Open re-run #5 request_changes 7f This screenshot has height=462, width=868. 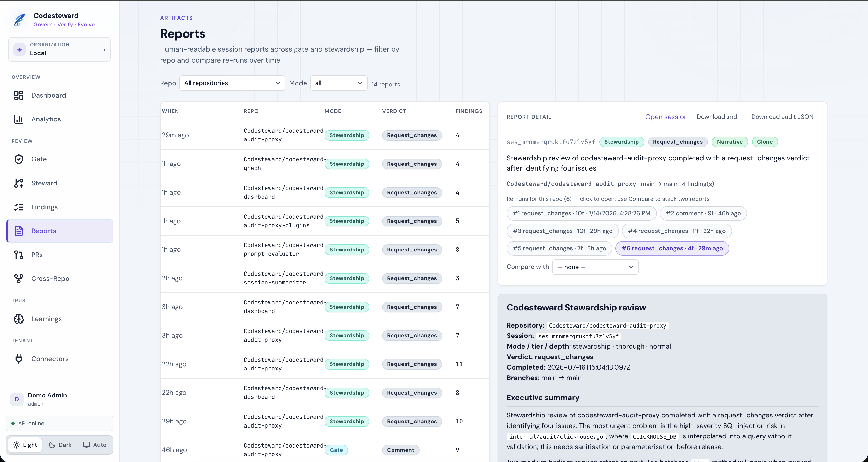[559, 249]
